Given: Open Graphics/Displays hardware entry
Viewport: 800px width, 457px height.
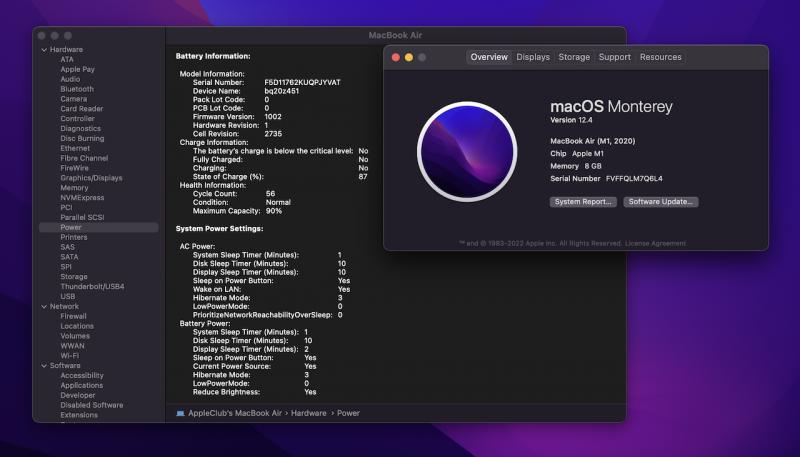Looking at the screenshot, I should (91, 178).
